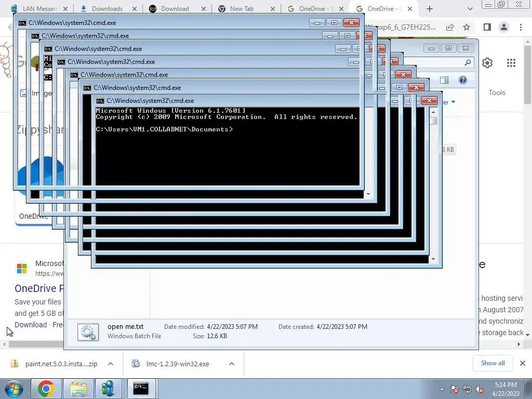Open the clock showing 5:14 PM
Image resolution: width=532 pixels, height=399 pixels.
tap(506, 389)
